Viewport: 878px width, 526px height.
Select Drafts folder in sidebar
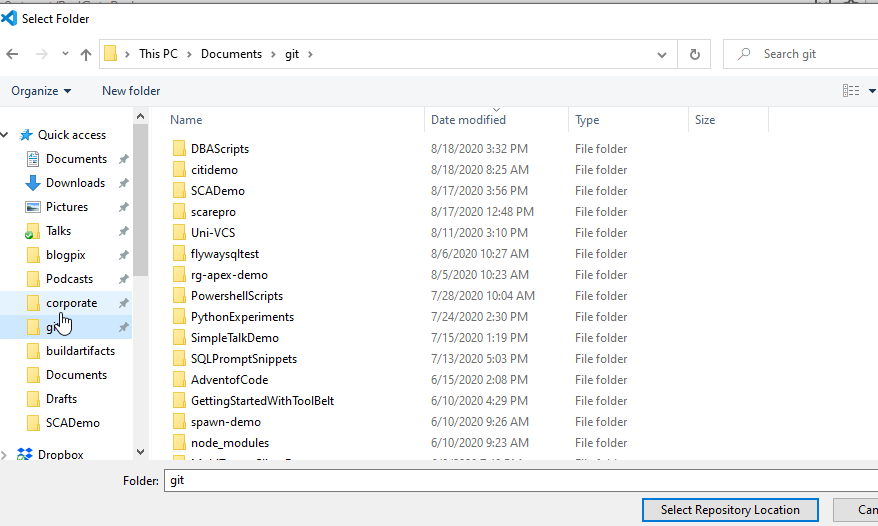61,399
